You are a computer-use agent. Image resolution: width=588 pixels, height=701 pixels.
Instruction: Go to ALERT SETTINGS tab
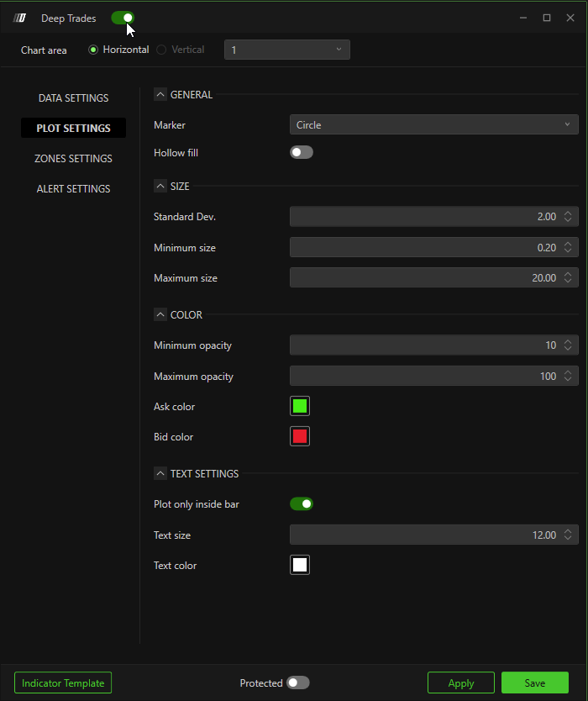73,189
